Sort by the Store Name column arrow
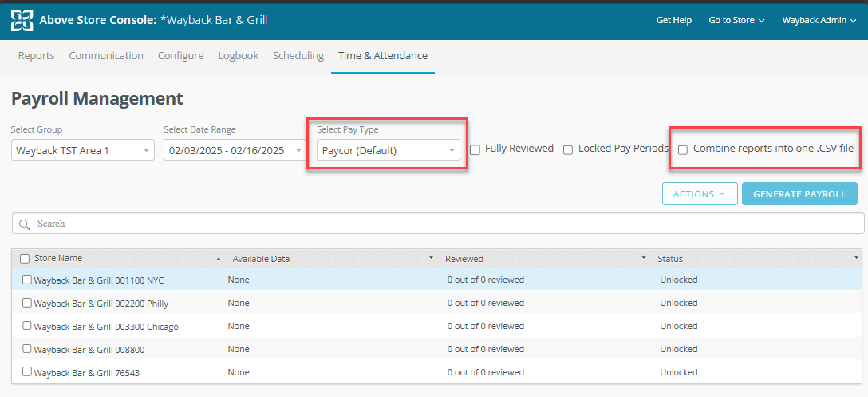868x397 pixels. click(x=218, y=259)
